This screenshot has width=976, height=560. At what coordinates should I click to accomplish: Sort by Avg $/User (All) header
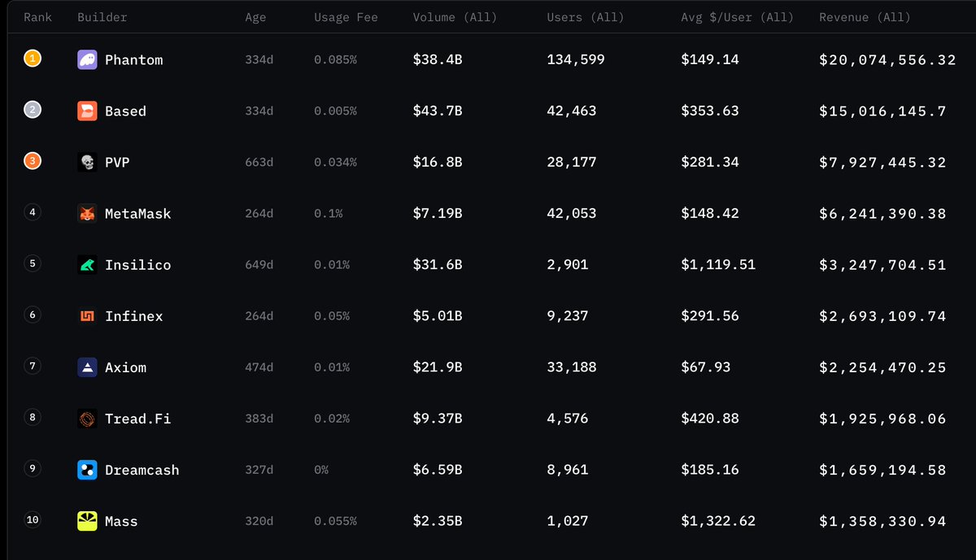(x=737, y=17)
